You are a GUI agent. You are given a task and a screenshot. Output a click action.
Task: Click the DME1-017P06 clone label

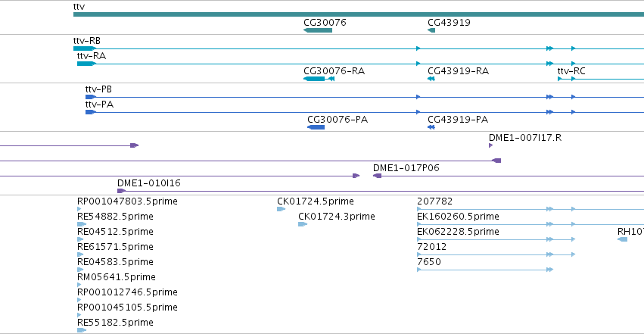pos(406,168)
